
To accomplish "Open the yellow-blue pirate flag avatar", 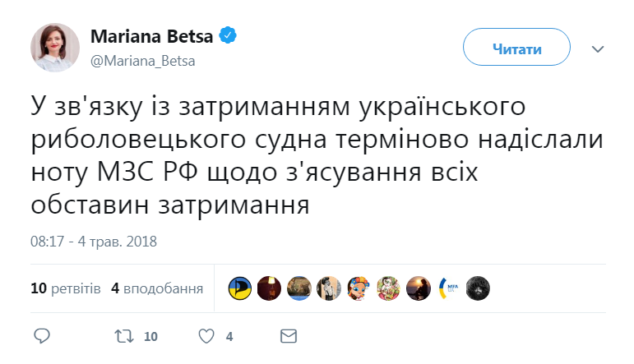I will [240, 288].
